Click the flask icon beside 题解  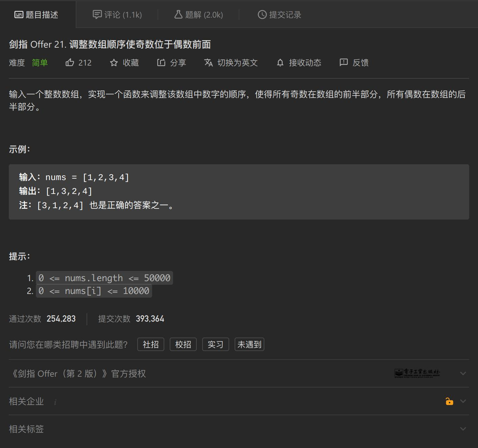(x=178, y=14)
